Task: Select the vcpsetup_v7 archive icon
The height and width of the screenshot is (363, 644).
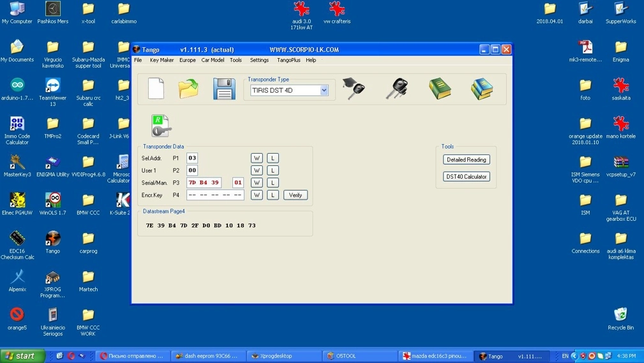Action: click(620, 166)
